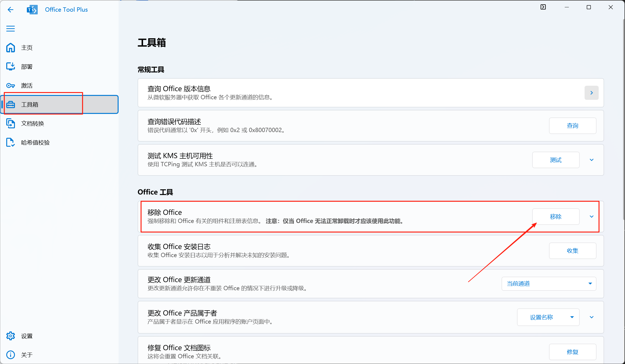Click the home icon for 主页
This screenshot has height=364, width=625.
(11, 47)
